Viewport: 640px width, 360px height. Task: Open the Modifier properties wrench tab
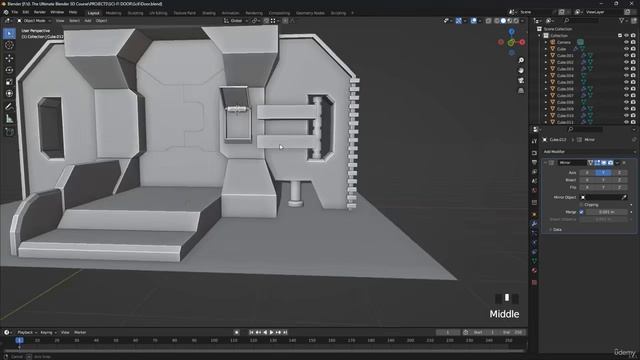[534, 224]
